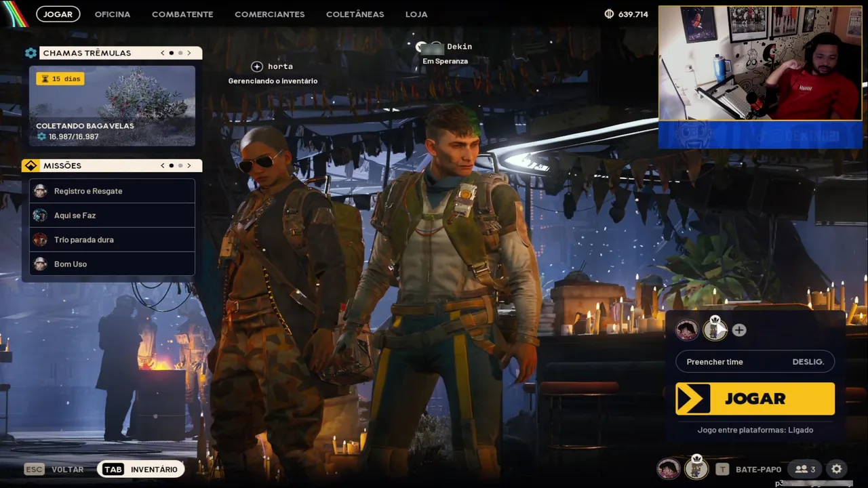Click the crowned leader avatar in party panel
This screenshot has width=868, height=488.
[714, 329]
